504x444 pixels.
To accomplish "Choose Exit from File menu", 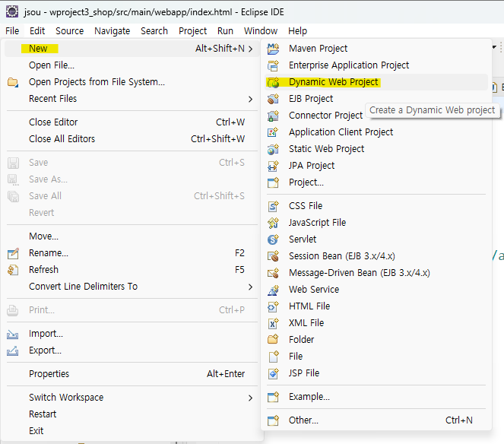I will [132, 431].
